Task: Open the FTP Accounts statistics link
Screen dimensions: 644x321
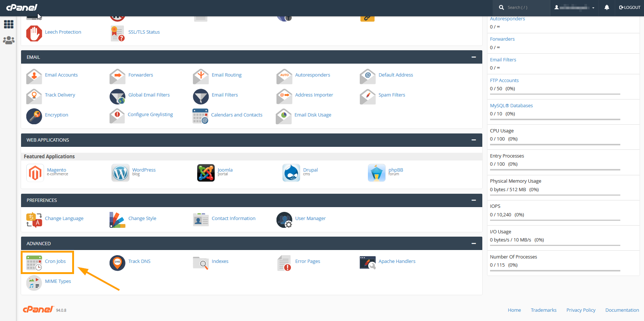Action: (x=504, y=80)
